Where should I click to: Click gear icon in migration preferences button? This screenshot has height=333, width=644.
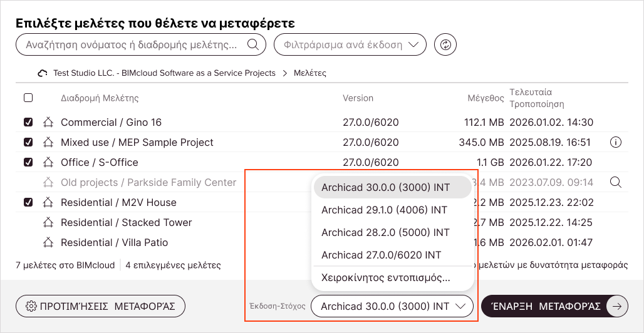point(31,306)
